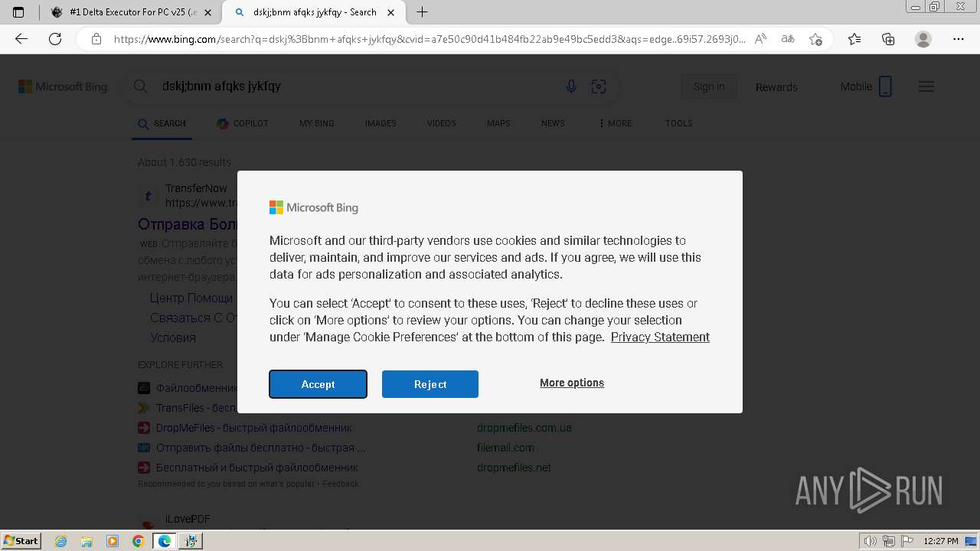Open the browser profile avatar
This screenshot has width=980, height=551.
[x=923, y=39]
